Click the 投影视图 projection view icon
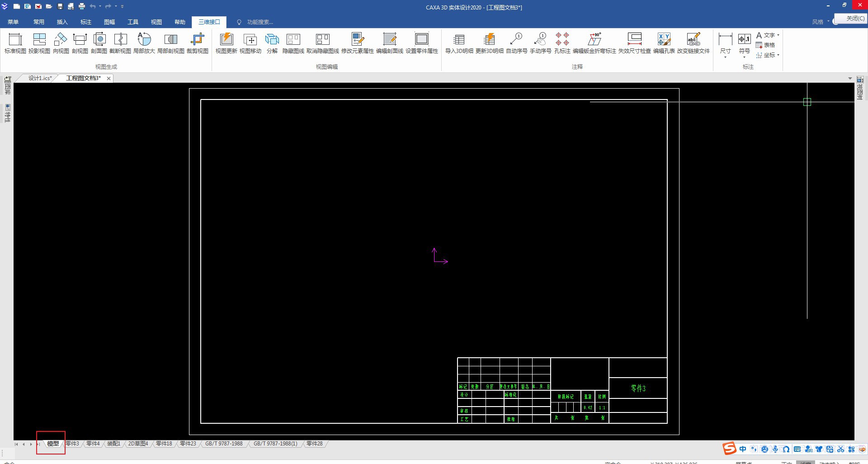The height and width of the screenshot is (464, 868). tap(39, 43)
